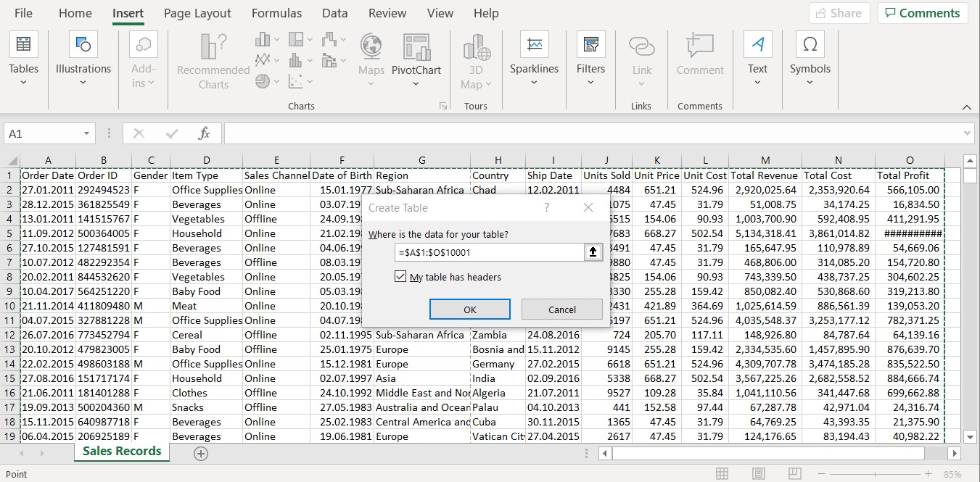Insert a Link

point(641,58)
